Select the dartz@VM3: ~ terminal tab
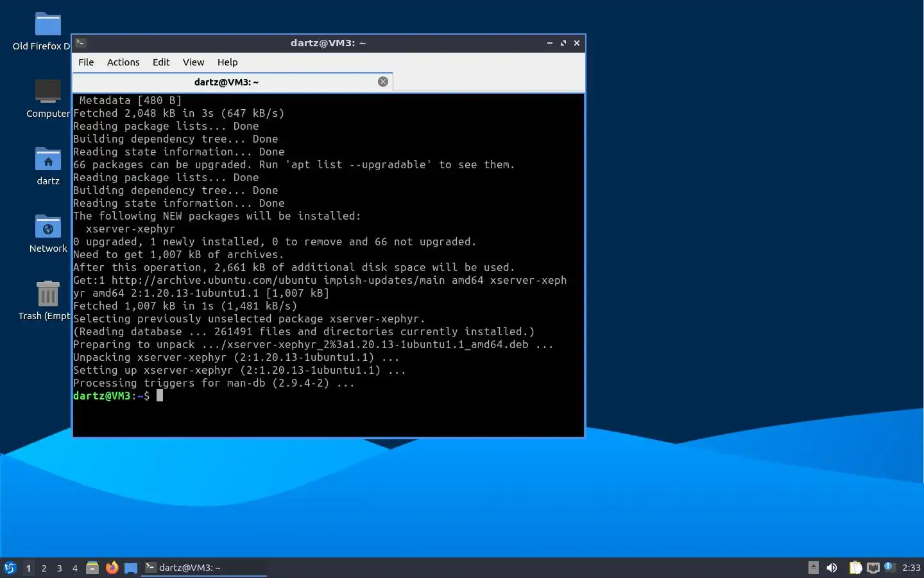Image resolution: width=924 pixels, height=578 pixels. pos(227,82)
